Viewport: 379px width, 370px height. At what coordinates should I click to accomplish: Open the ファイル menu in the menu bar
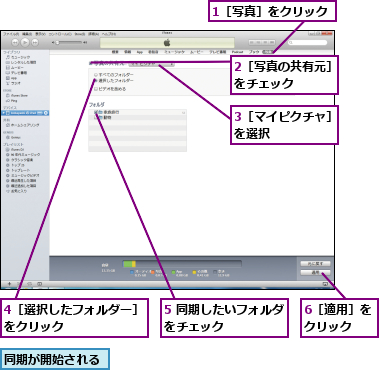click(11, 34)
